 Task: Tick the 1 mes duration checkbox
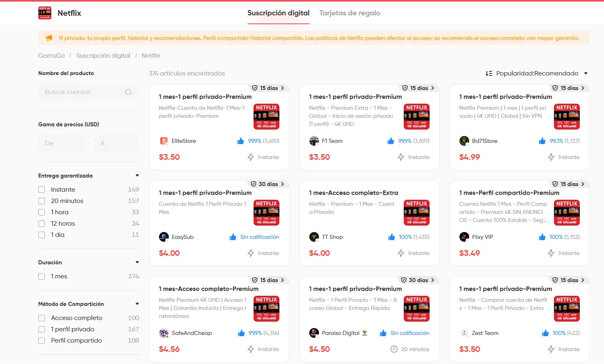42,276
